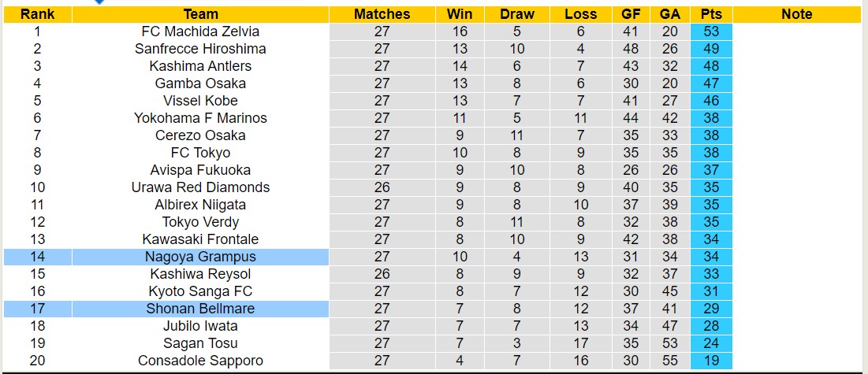This screenshot has height=374, width=868.
Task: Click the highlighted rank 14 cell
Action: [x=37, y=257]
